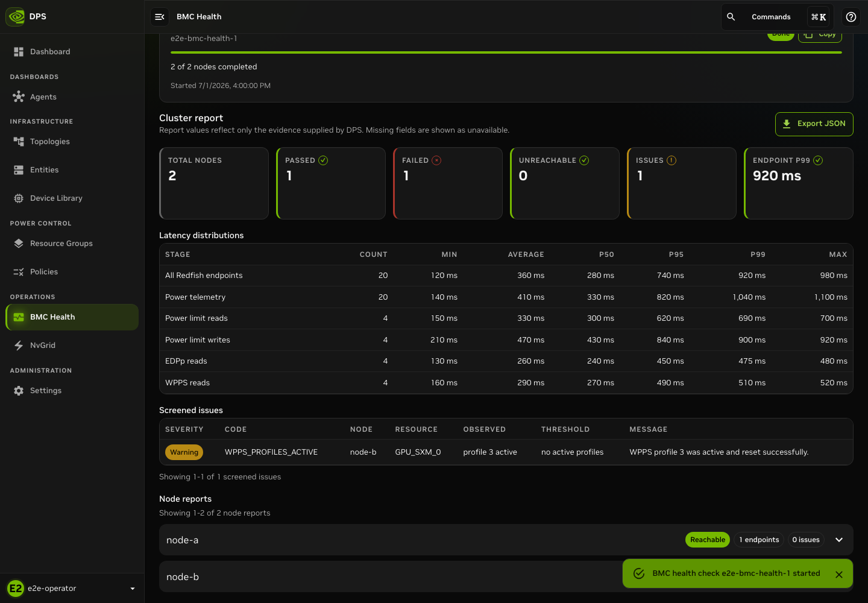
Task: Click the Dashboard grid icon
Action: tap(19, 52)
